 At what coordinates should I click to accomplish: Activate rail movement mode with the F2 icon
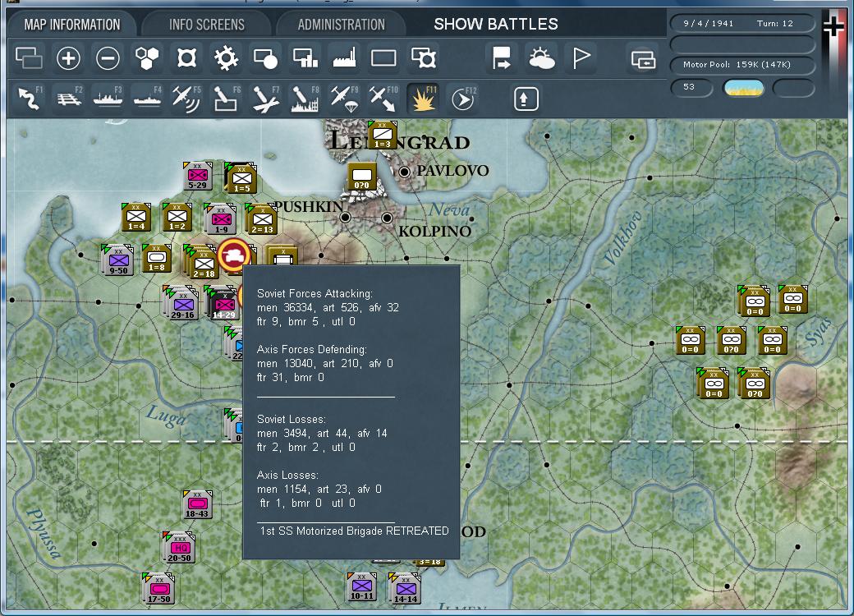[x=67, y=99]
